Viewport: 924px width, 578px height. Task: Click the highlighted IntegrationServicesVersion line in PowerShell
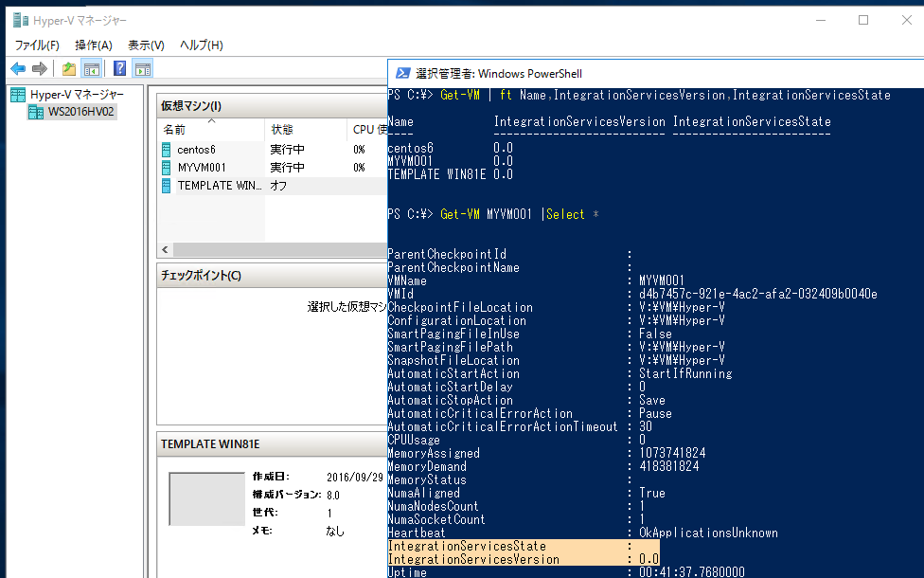(524, 559)
